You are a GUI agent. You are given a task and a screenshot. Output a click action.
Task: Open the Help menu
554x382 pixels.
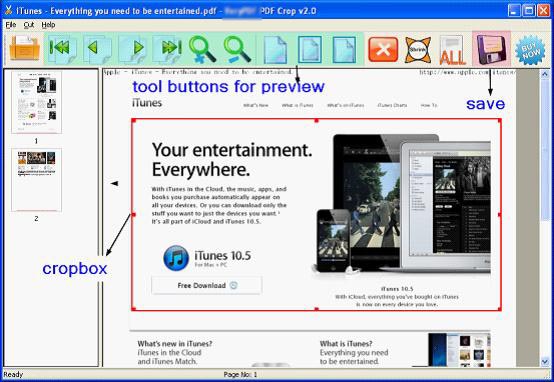click(x=48, y=25)
